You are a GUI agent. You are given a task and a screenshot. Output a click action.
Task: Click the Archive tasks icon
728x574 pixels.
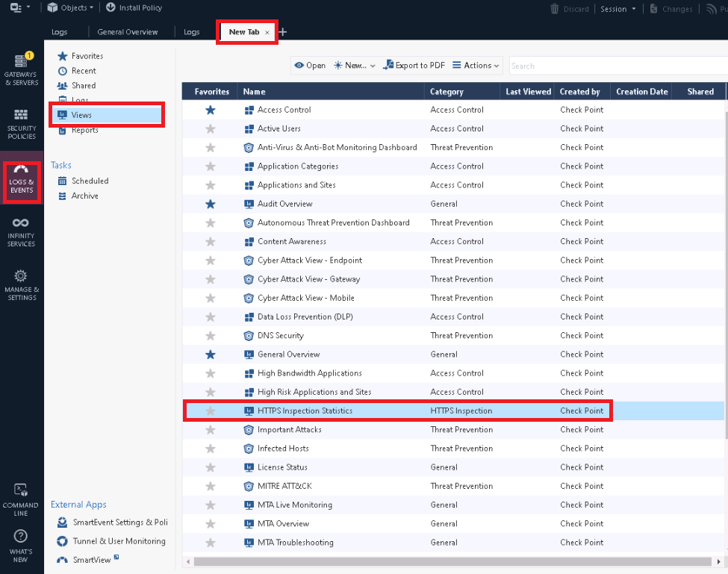pyautogui.click(x=62, y=196)
